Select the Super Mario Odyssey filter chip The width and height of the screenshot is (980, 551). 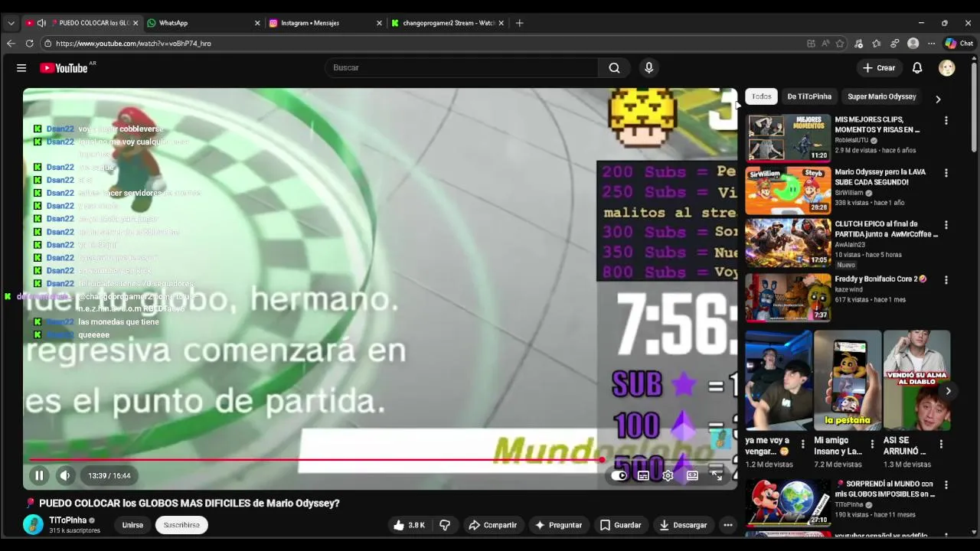[881, 96]
